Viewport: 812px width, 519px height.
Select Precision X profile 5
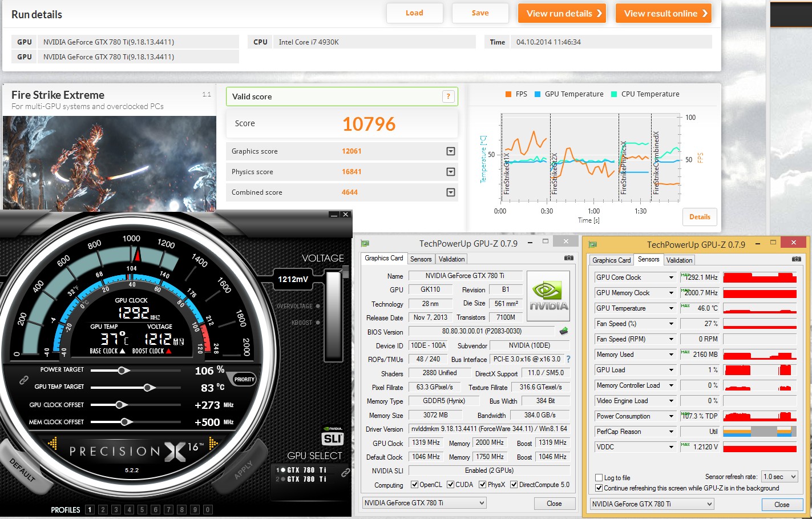pos(142,510)
